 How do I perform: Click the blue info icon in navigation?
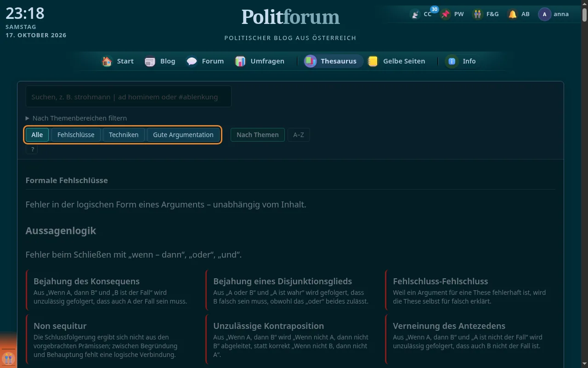point(452,61)
